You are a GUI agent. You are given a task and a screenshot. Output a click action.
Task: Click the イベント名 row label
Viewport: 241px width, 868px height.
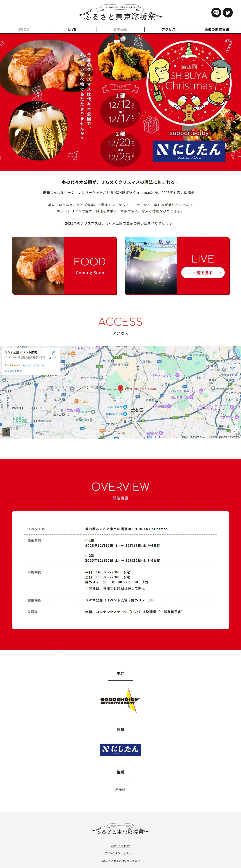[36, 529]
